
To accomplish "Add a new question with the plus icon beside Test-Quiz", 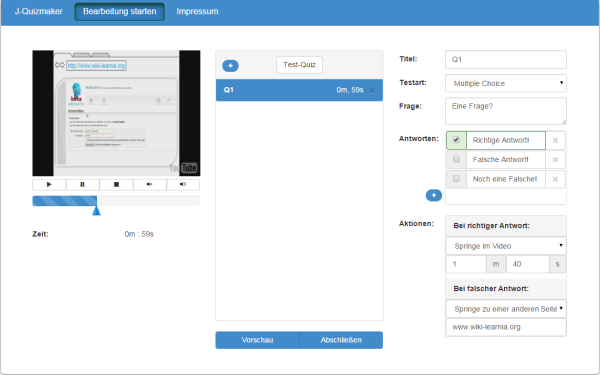I will pos(230,65).
